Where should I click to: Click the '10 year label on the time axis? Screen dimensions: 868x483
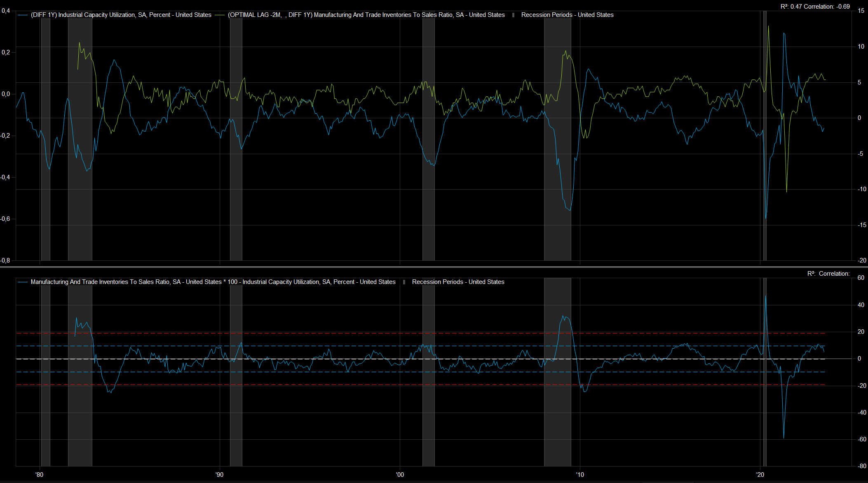click(x=580, y=474)
